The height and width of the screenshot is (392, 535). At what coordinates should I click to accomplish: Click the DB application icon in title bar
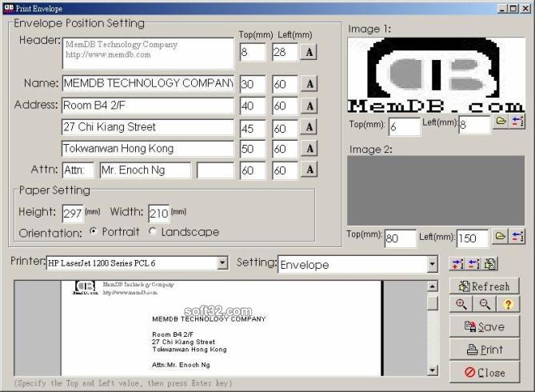(x=9, y=8)
